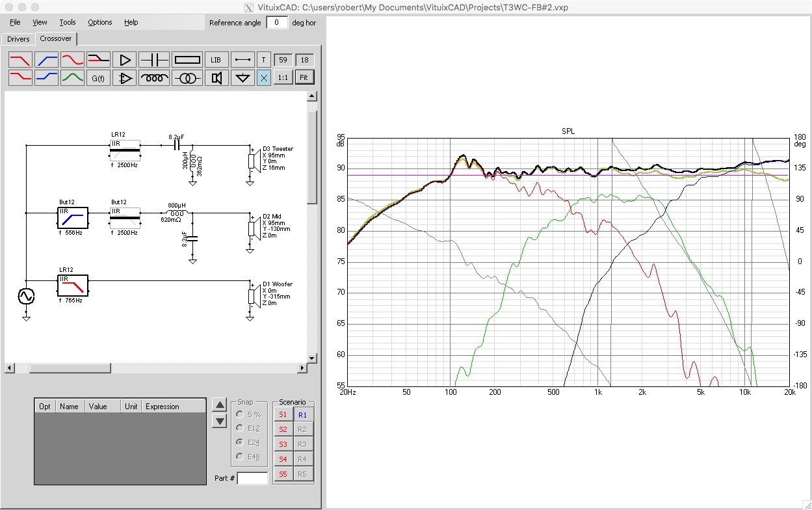
Task: Click the Opt column header
Action: point(45,406)
